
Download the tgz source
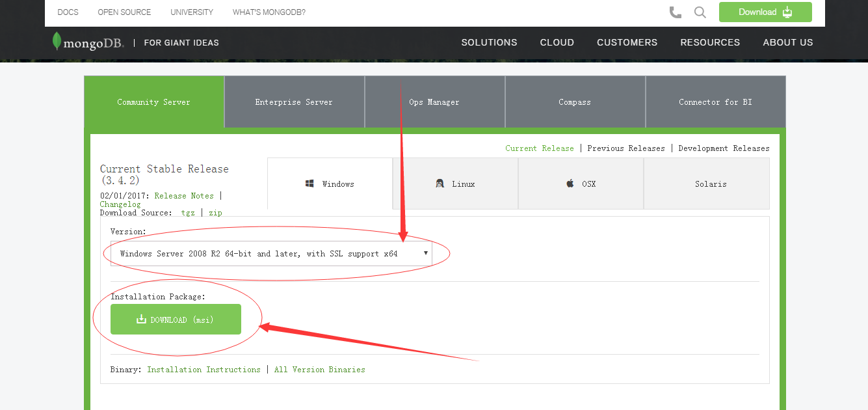pyautogui.click(x=188, y=213)
